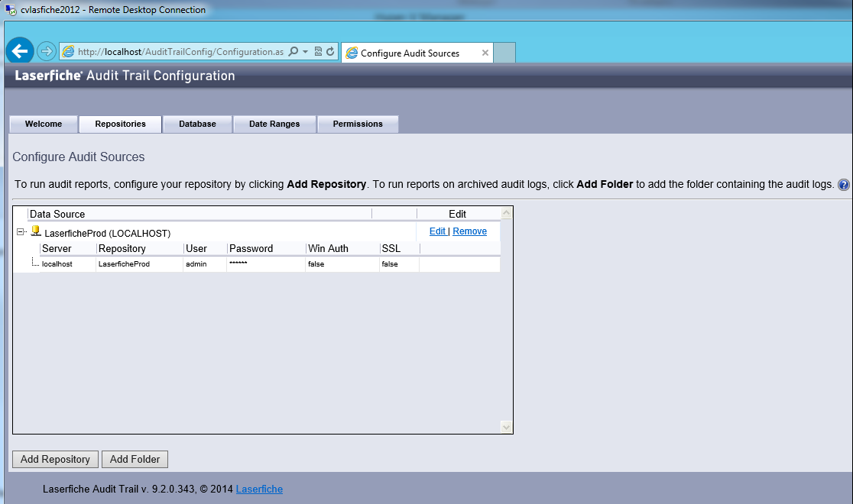Click the Remote Desktop Connection title icon
This screenshot has width=853, height=504.
click(x=11, y=10)
